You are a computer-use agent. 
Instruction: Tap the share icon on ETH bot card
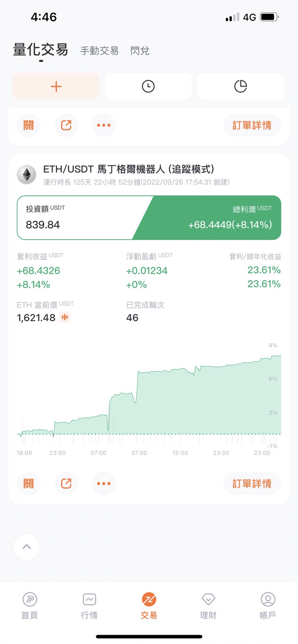point(66,483)
